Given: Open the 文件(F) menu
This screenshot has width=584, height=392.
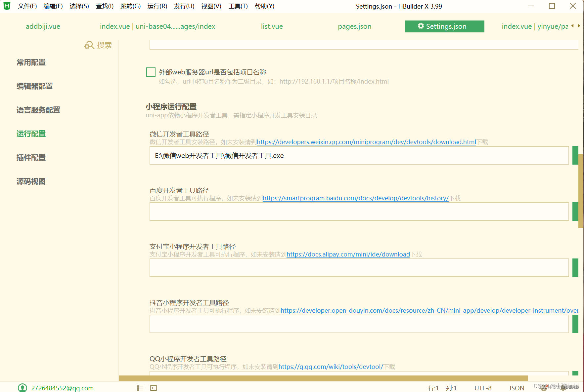Looking at the screenshot, I should (x=27, y=6).
